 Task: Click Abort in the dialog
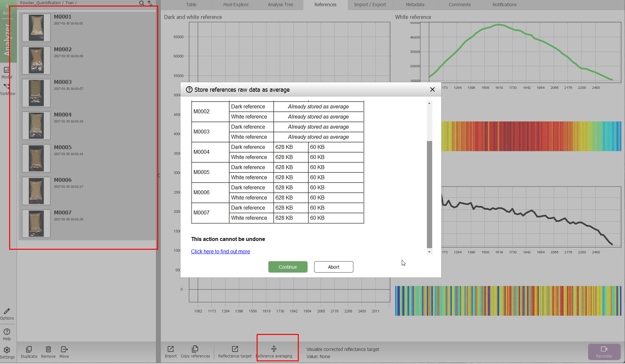point(333,267)
